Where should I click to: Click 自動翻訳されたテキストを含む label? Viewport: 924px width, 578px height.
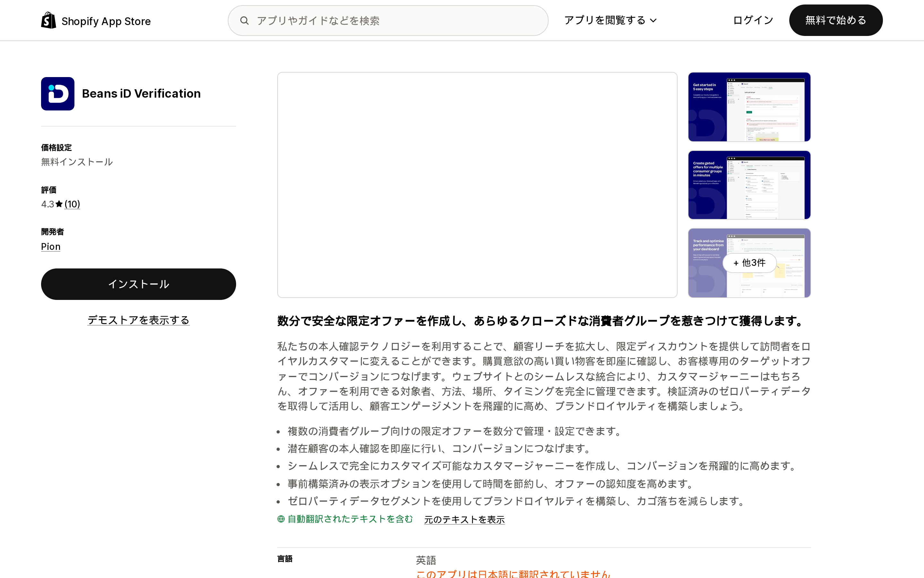click(x=350, y=519)
